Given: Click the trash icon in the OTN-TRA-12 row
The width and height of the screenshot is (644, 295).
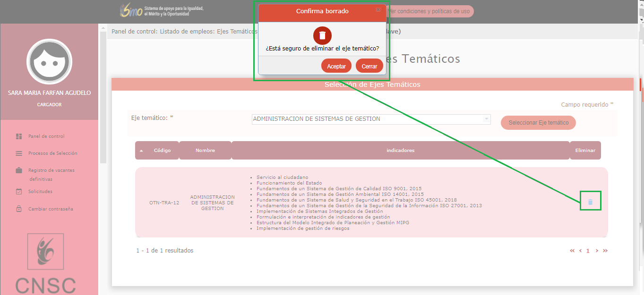Looking at the screenshot, I should (590, 202).
